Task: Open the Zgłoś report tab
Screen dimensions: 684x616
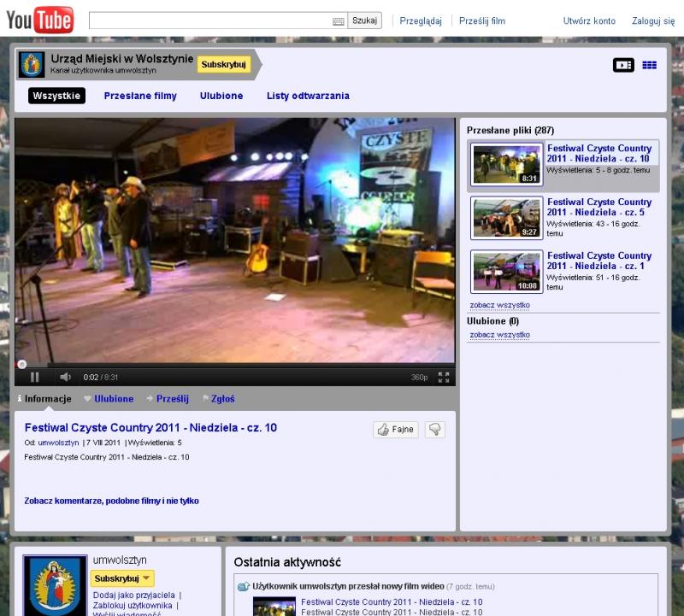Action: 219,398
